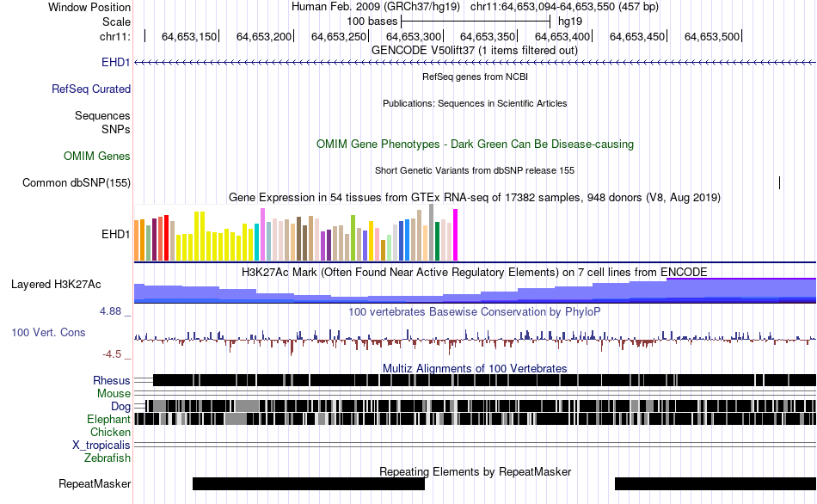817x504 pixels.
Task: Select the X_tropicalis alignment label
Action: coord(101,446)
